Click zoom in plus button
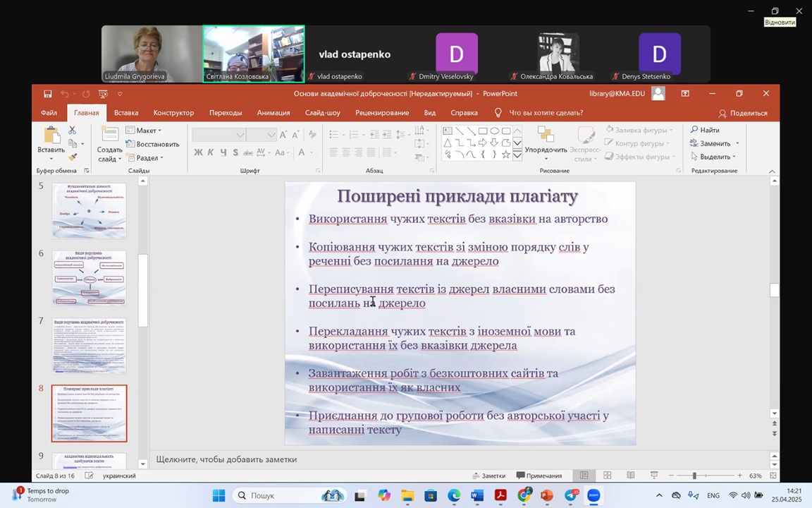812x508 pixels. tap(740, 476)
